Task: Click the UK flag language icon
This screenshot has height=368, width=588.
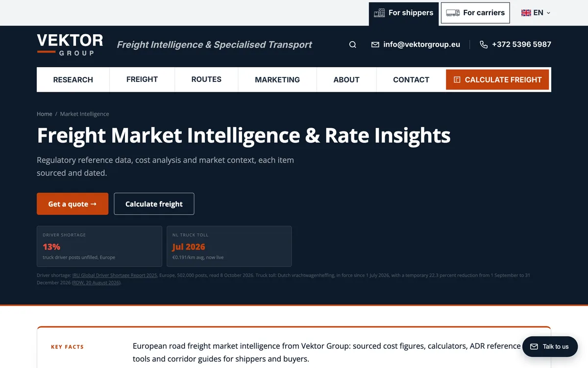Action: [526, 13]
